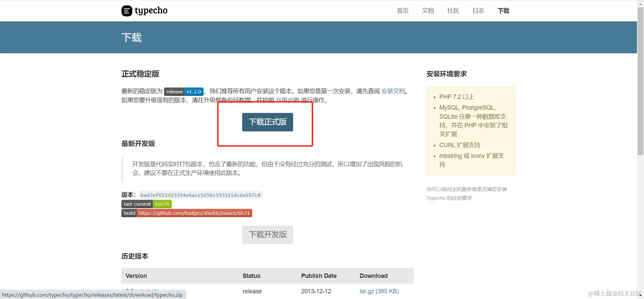The width and height of the screenshot is (644, 299).
Task: Open the 文档 nav item
Action: [x=428, y=11]
